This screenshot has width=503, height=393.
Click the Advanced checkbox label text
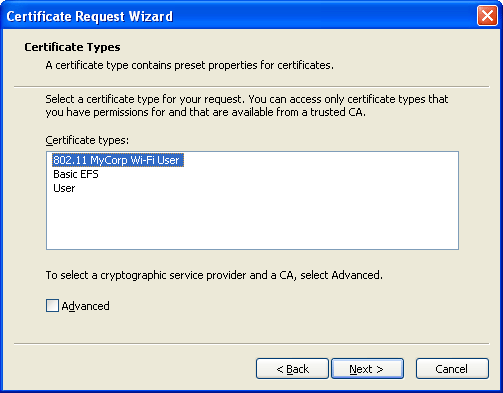(85, 306)
